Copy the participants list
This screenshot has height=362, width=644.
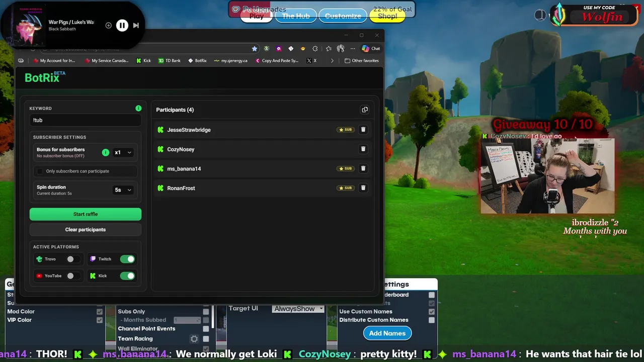[365, 110]
